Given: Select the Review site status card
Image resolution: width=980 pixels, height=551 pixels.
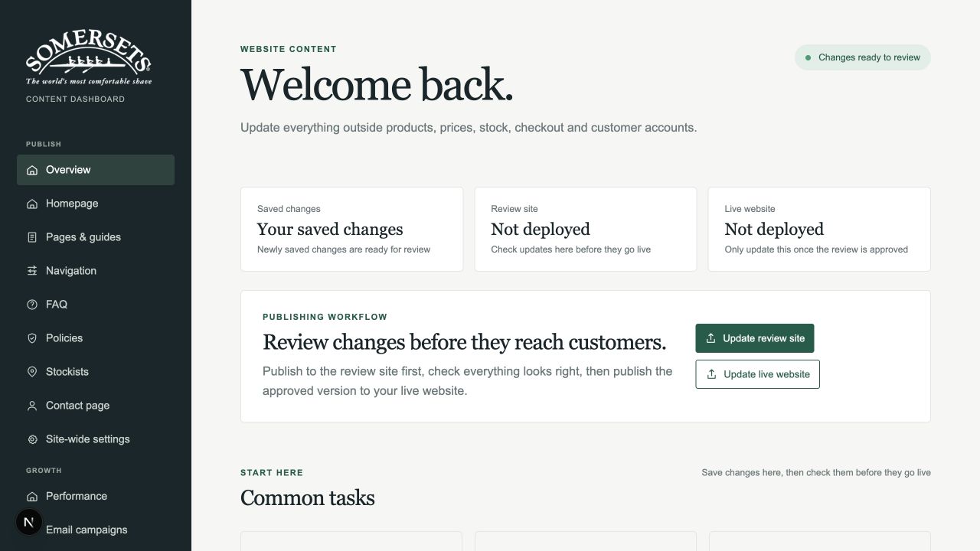Looking at the screenshot, I should pyautogui.click(x=586, y=229).
